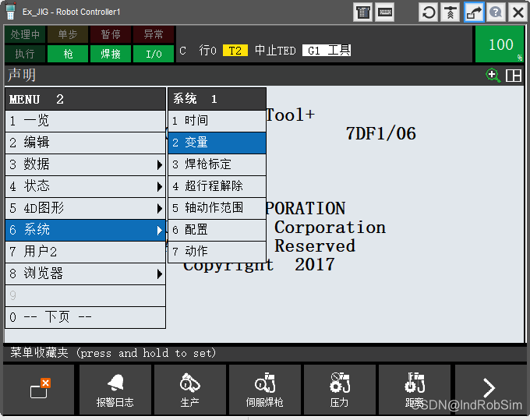
Task: Click the teach pendant icon in title bar
Action: click(10, 12)
